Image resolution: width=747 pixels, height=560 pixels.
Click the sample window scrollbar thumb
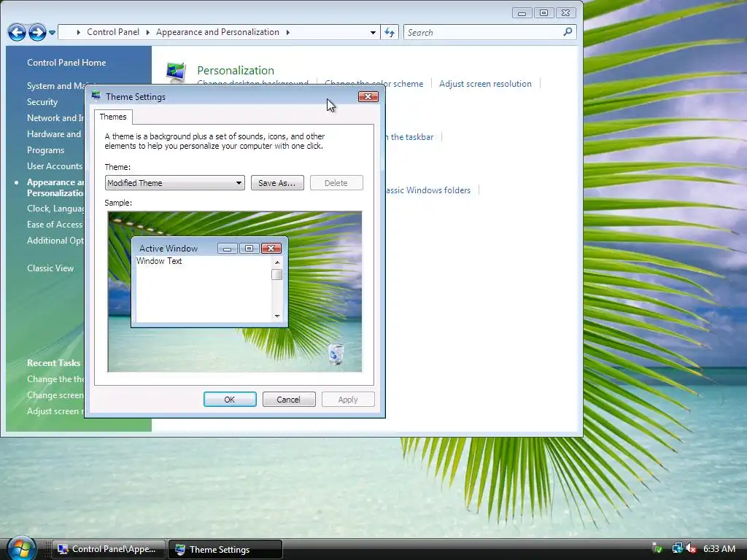pos(276,275)
